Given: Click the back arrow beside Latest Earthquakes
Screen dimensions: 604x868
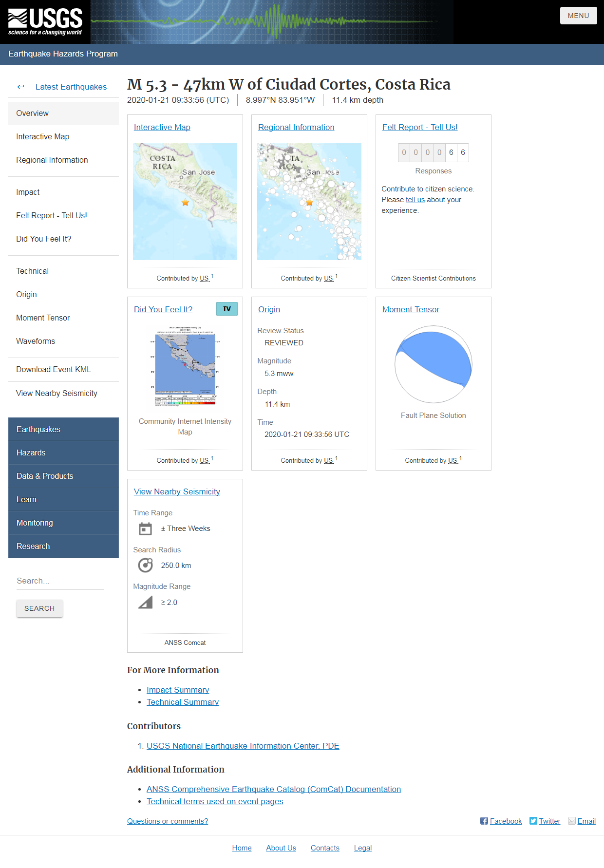Looking at the screenshot, I should click(20, 87).
